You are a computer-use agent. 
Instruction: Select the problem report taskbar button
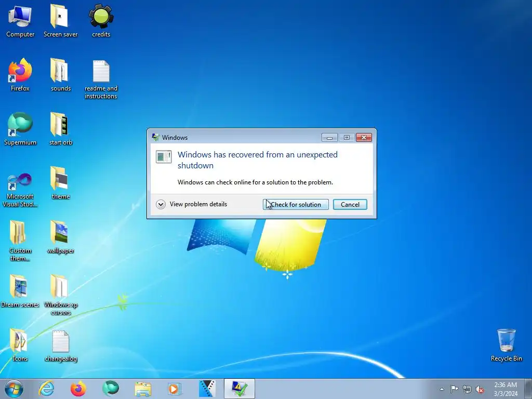(239, 389)
